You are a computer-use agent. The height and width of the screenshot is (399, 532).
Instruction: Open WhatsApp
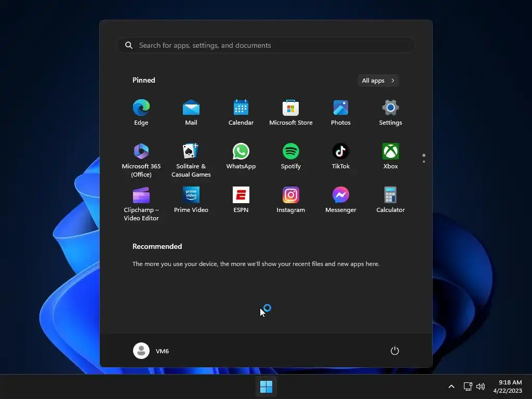tap(241, 156)
